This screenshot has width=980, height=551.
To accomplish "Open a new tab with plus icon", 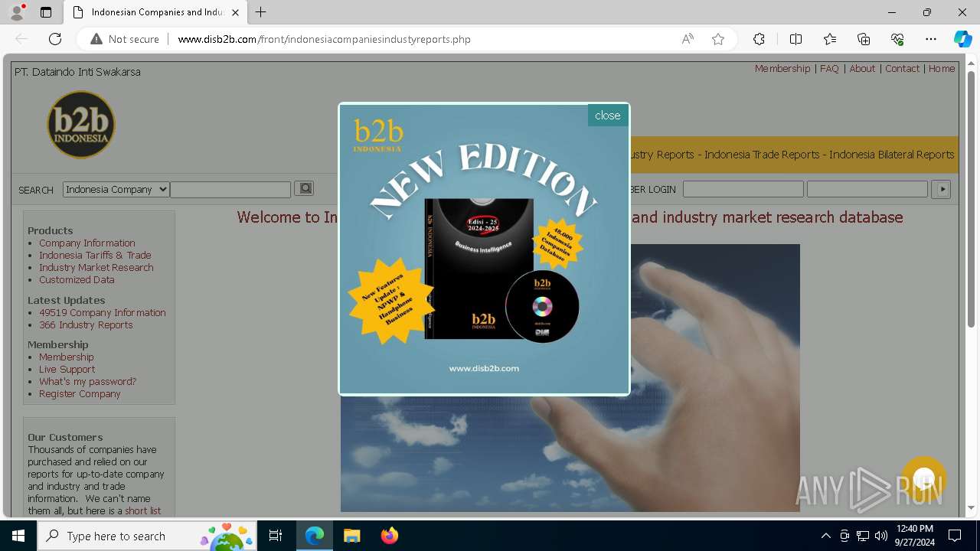I will point(261,12).
